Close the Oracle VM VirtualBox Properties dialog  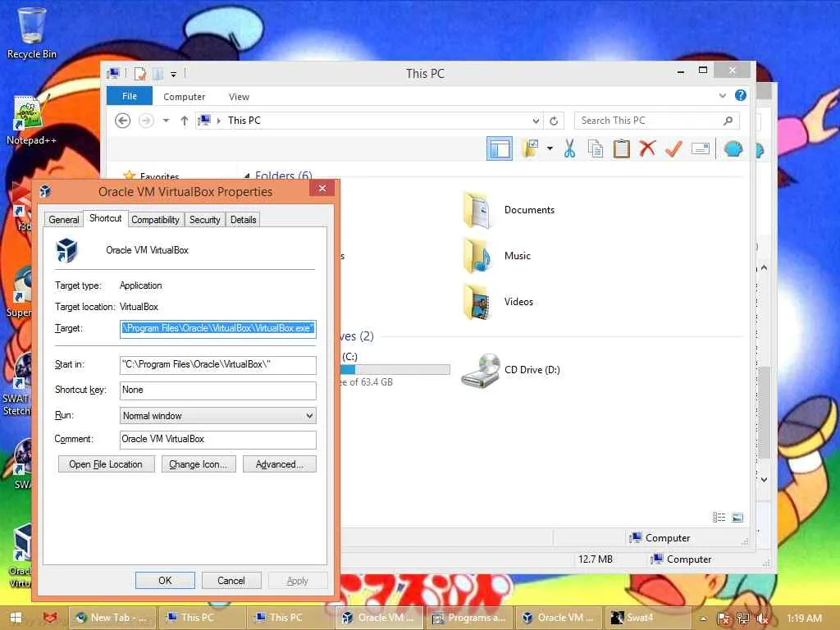tap(322, 188)
